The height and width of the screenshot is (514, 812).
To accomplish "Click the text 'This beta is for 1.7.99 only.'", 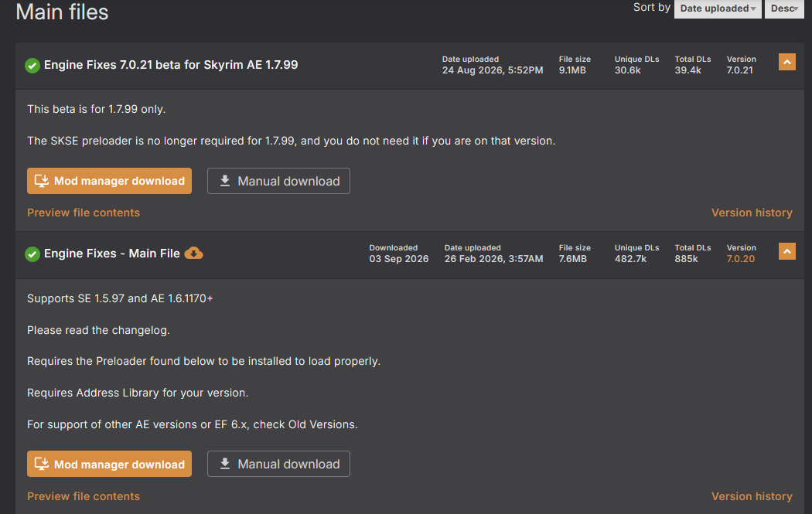I will [x=97, y=109].
